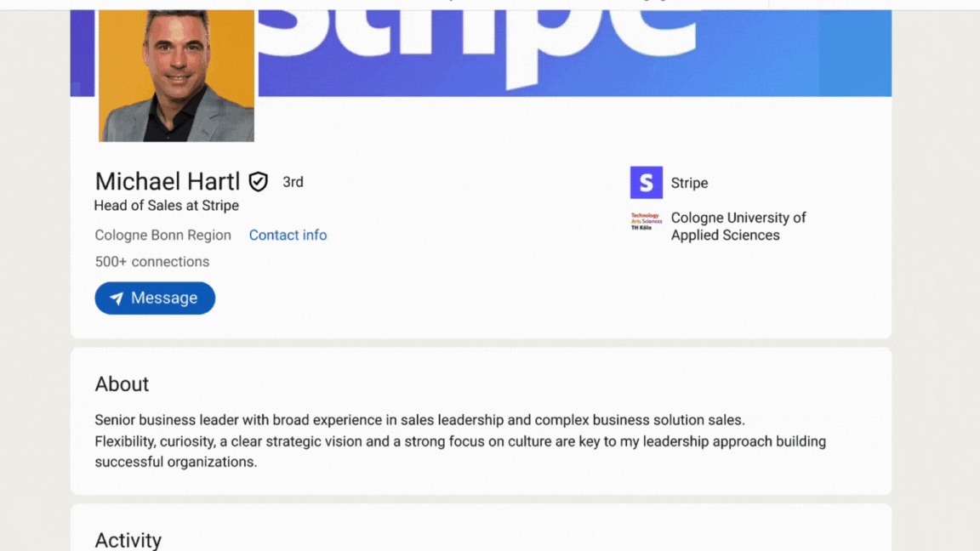This screenshot has width=980, height=551.
Task: Click the name heading Michael Hartl
Action: (x=167, y=181)
